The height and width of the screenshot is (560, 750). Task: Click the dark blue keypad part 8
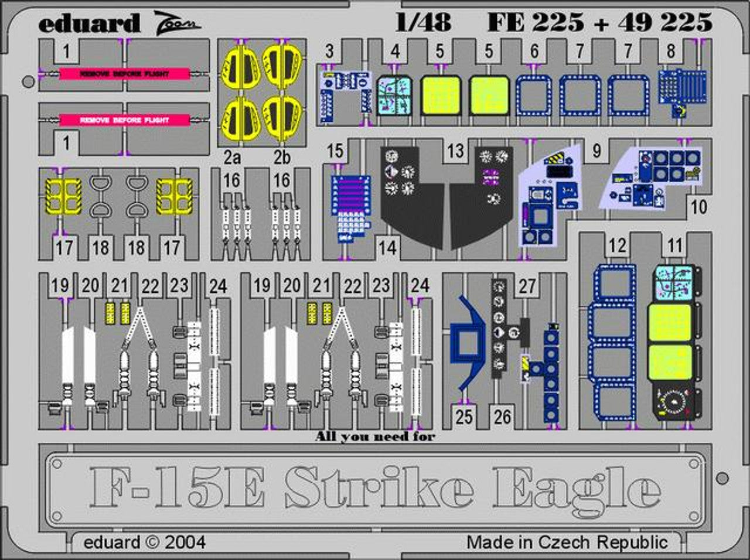(681, 91)
